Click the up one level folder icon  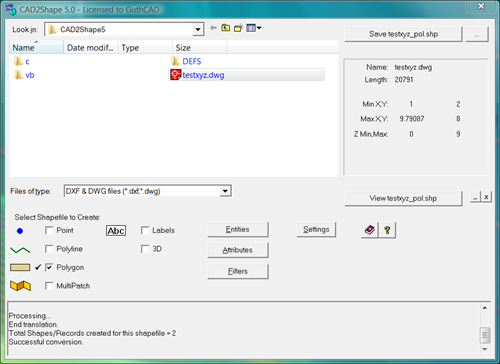(x=226, y=28)
